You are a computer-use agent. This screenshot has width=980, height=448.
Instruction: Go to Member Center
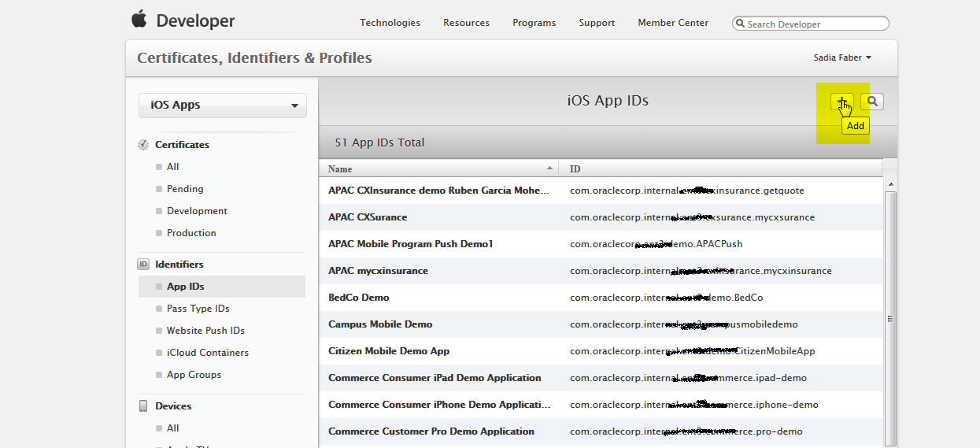click(x=673, y=23)
